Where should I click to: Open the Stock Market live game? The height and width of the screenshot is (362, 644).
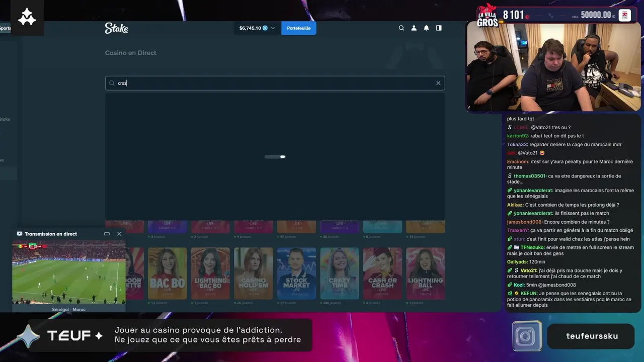coord(296,274)
